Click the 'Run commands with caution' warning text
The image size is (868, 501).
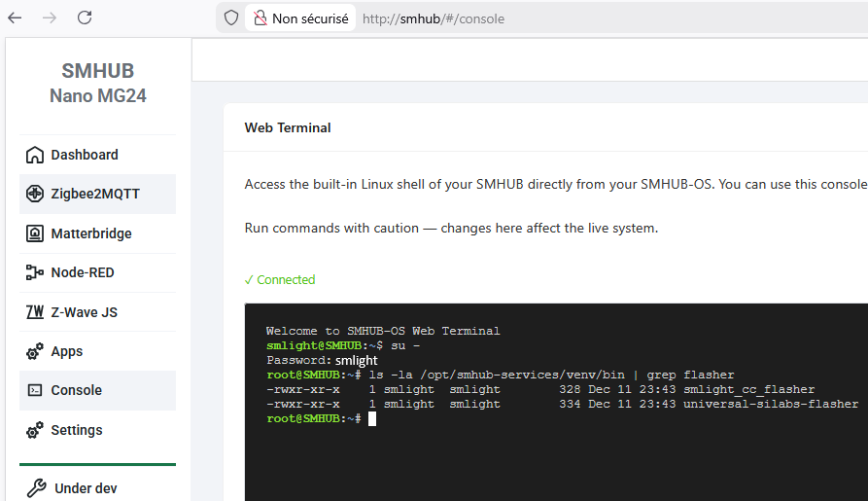pos(451,229)
